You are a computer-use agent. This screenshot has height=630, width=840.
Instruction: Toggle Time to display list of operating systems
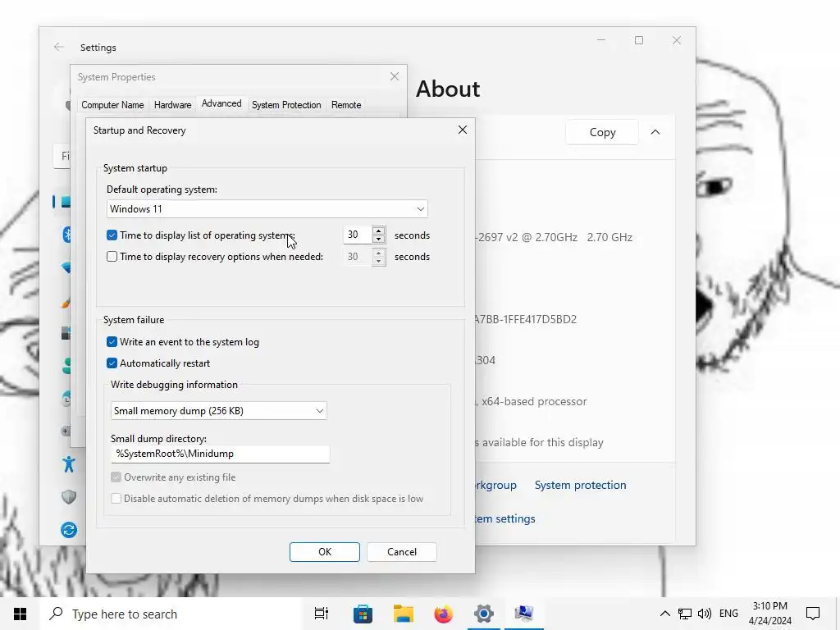click(112, 235)
